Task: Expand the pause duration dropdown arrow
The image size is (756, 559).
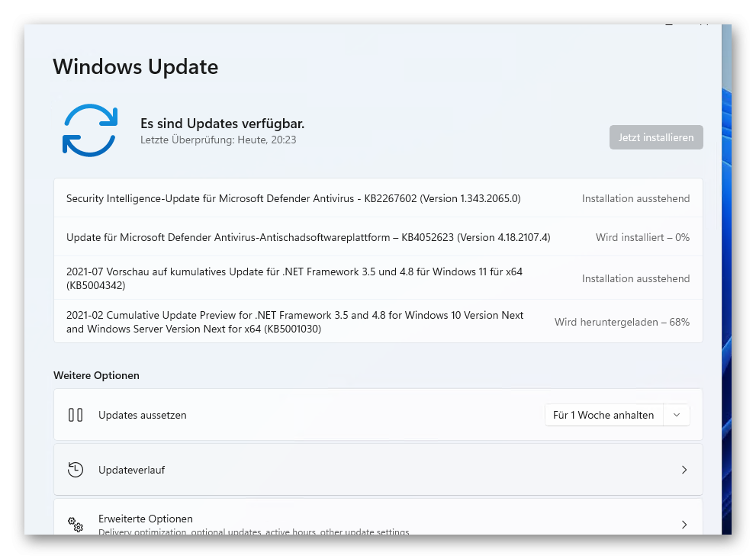Action: pyautogui.click(x=677, y=415)
